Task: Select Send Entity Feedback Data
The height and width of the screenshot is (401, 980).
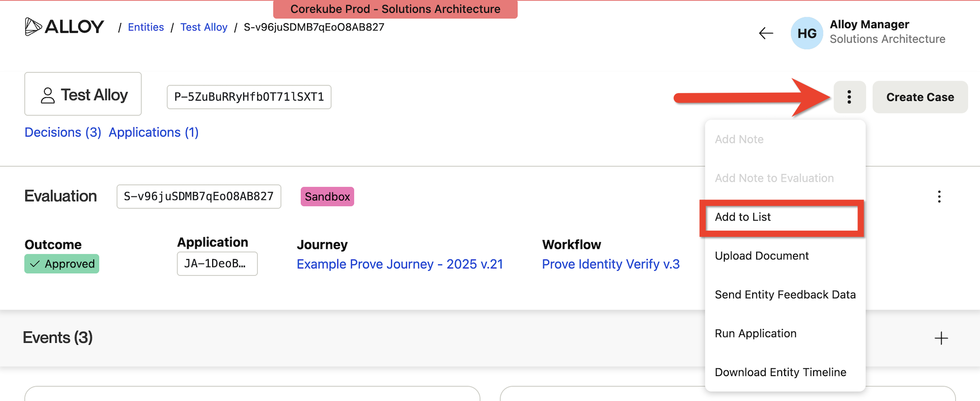Action: pyautogui.click(x=785, y=295)
